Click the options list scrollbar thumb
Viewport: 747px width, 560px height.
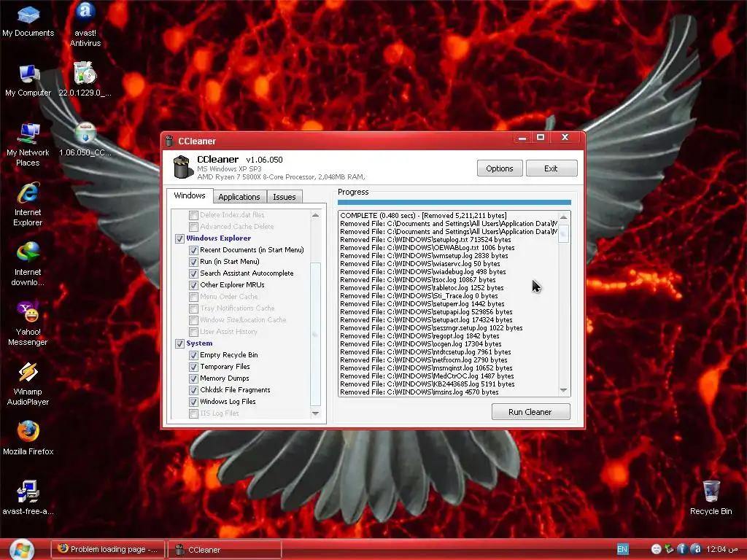[315, 334]
